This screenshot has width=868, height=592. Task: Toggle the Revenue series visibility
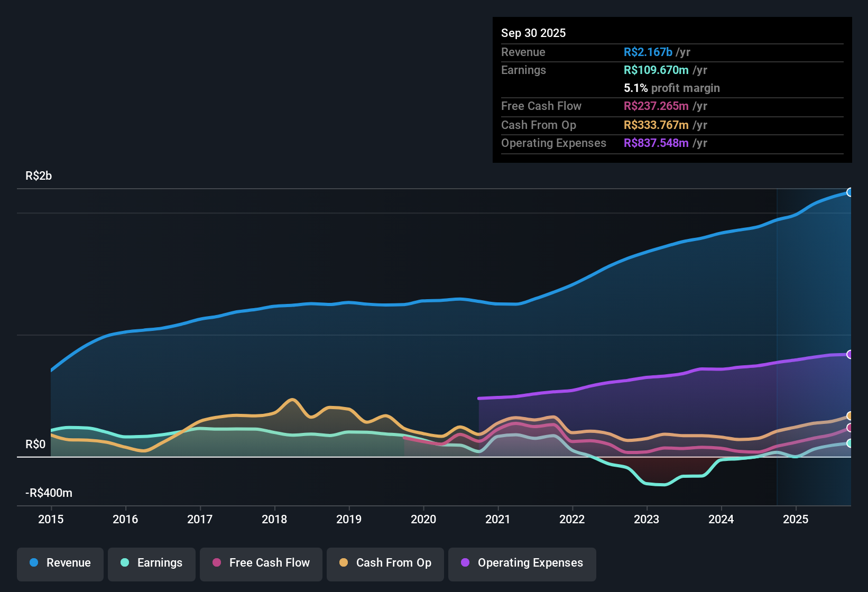point(60,563)
